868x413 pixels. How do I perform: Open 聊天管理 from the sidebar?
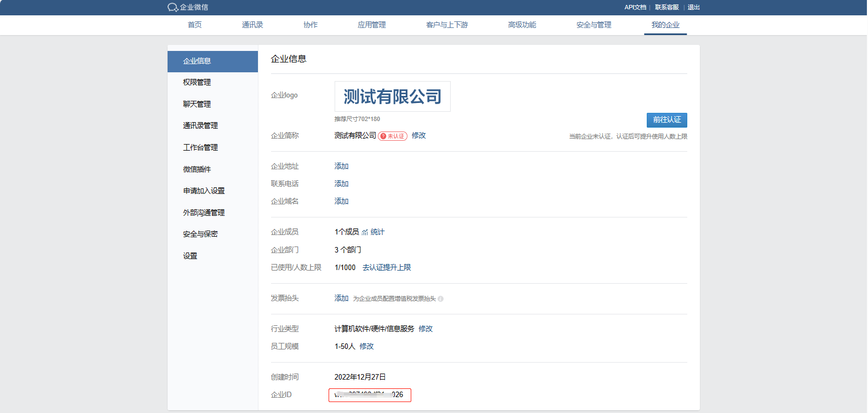coord(197,104)
